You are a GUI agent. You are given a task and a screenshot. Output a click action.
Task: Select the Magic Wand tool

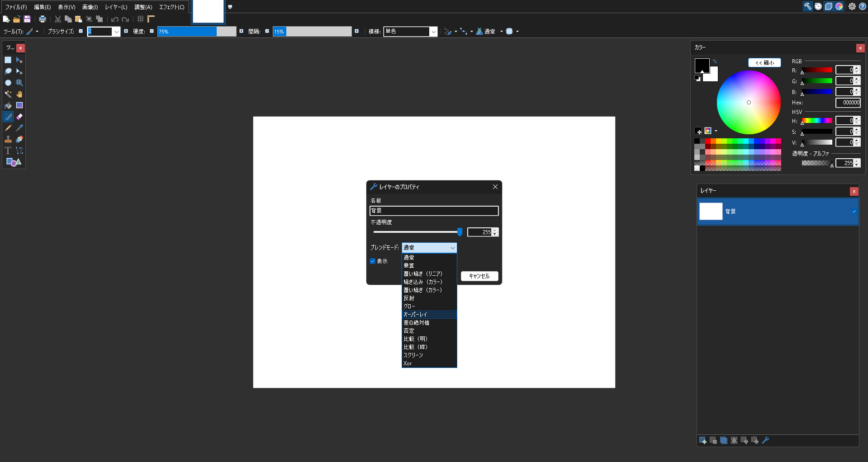[x=8, y=94]
